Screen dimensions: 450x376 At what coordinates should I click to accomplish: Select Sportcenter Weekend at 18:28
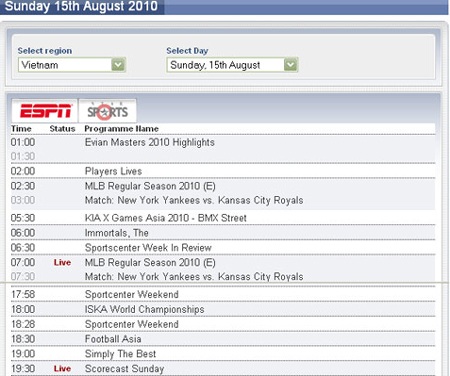tap(132, 324)
